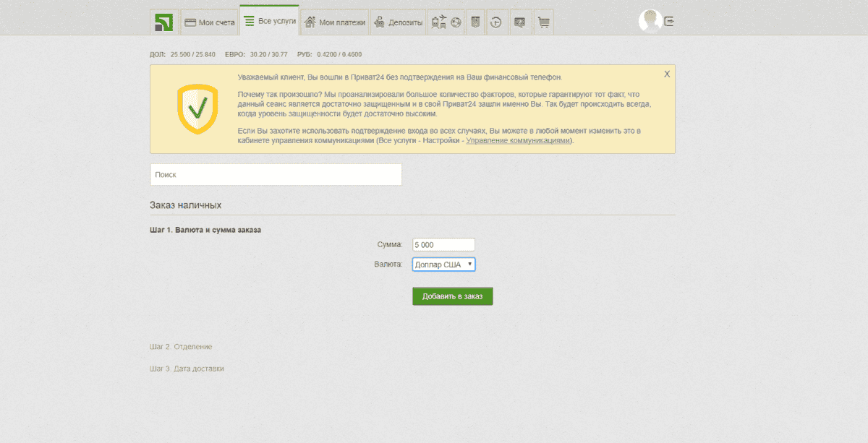The height and width of the screenshot is (443, 868).
Task: Open the clock history icon tab
Action: [496, 22]
